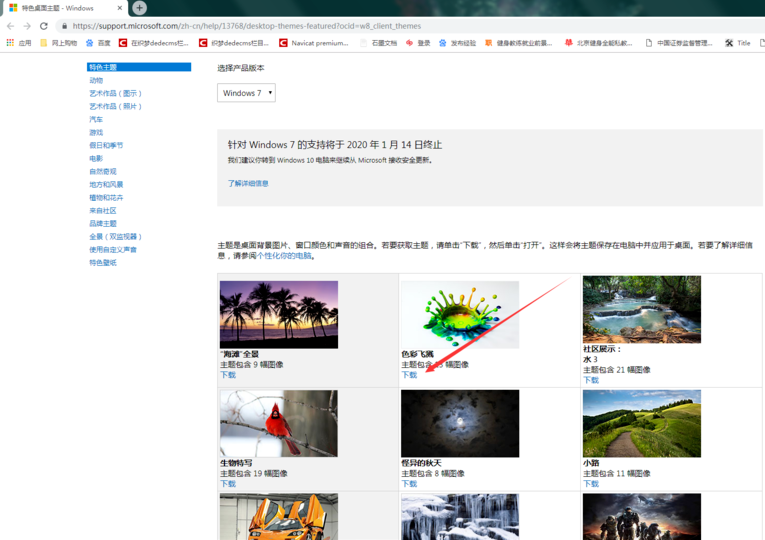Follow the 个性化你的电脑 link

pyautogui.click(x=284, y=256)
